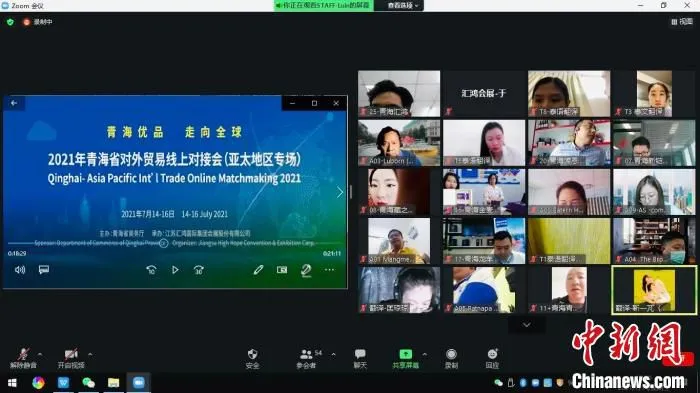Viewport: 700px width, 393px height.
Task: Open the Security shield menu
Action: click(x=252, y=358)
